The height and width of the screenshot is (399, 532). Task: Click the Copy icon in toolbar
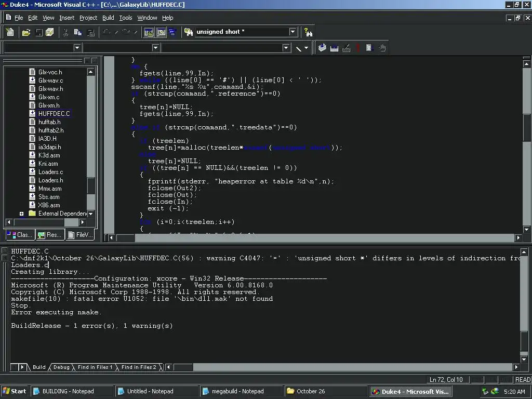pos(78,32)
